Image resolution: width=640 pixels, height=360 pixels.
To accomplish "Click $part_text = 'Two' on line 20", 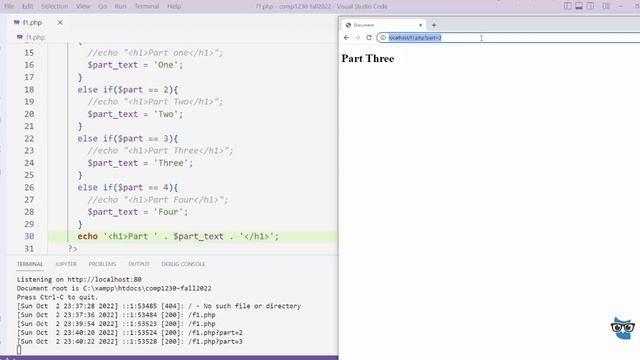I will coord(135,114).
